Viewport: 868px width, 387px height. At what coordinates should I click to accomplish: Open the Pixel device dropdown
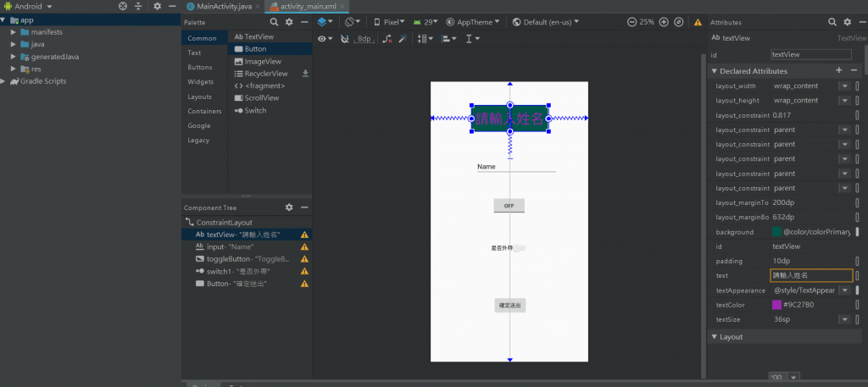click(390, 22)
